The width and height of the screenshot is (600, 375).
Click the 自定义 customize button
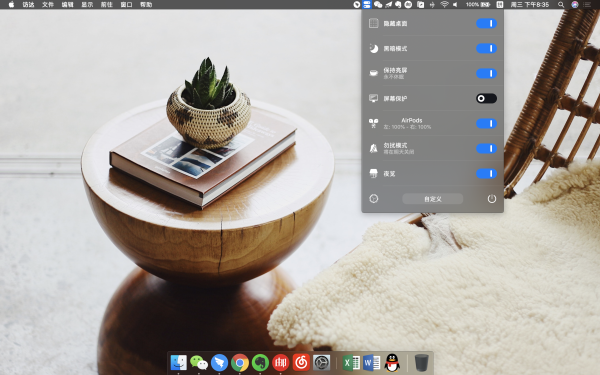point(432,199)
